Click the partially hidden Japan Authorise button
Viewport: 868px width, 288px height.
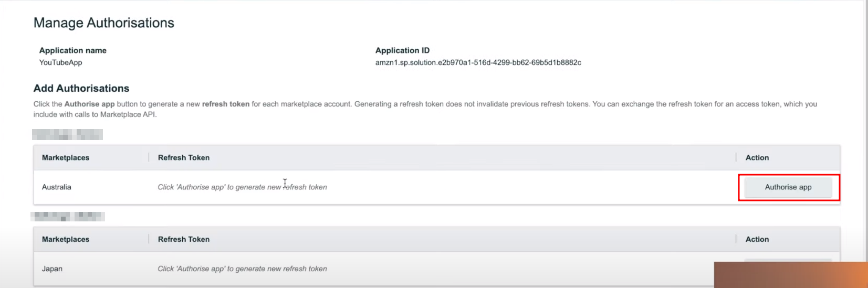pos(788,260)
